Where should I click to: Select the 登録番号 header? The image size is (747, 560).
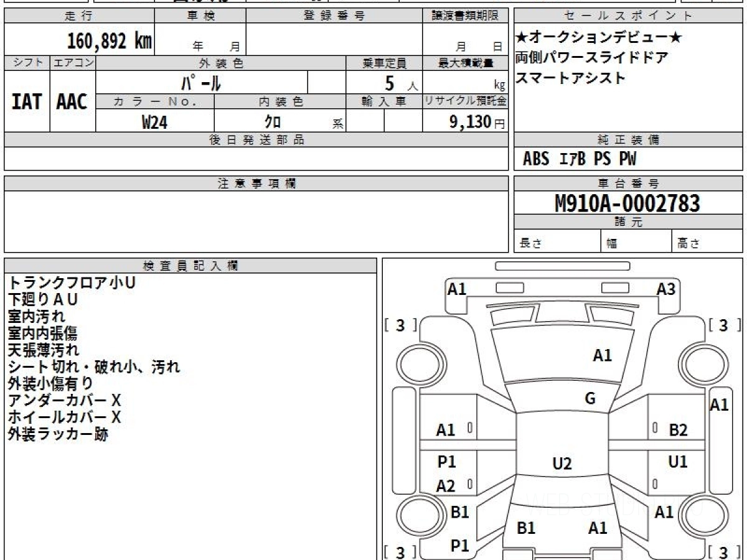[334, 16]
